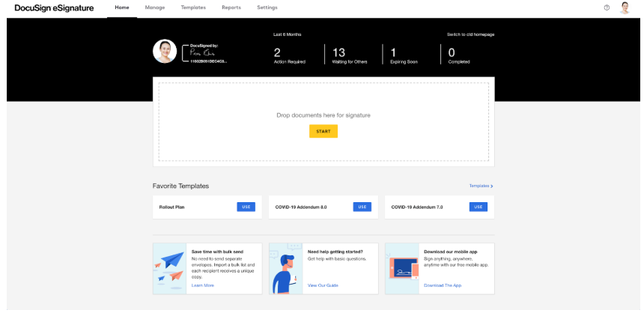644x313 pixels.
Task: Use the Rollout Plan template
Action: [246, 207]
